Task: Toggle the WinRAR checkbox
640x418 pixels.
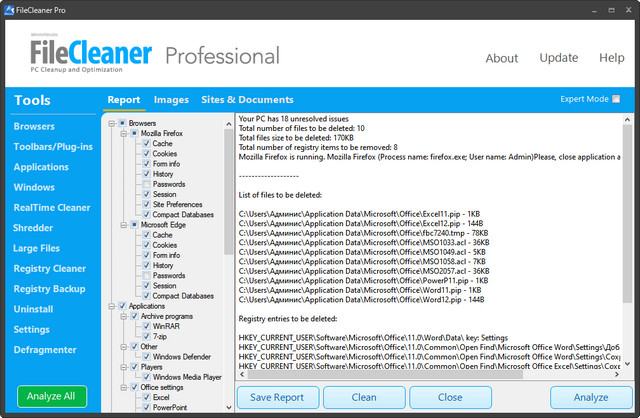Action: point(145,326)
